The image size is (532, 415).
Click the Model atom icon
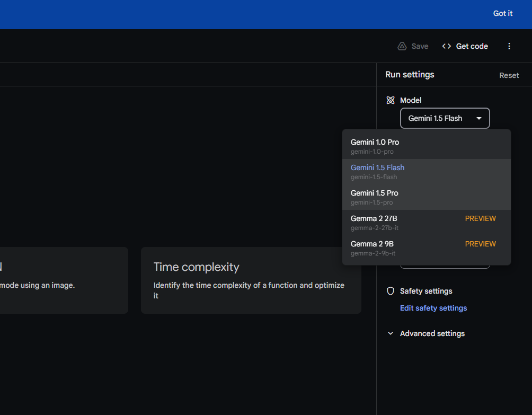click(x=391, y=100)
